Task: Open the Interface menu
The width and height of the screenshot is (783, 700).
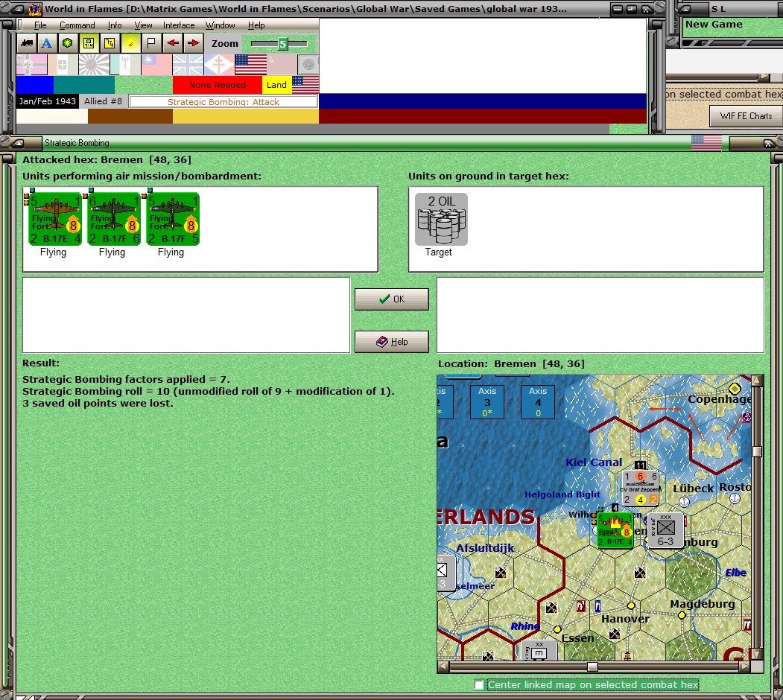Action: [179, 25]
